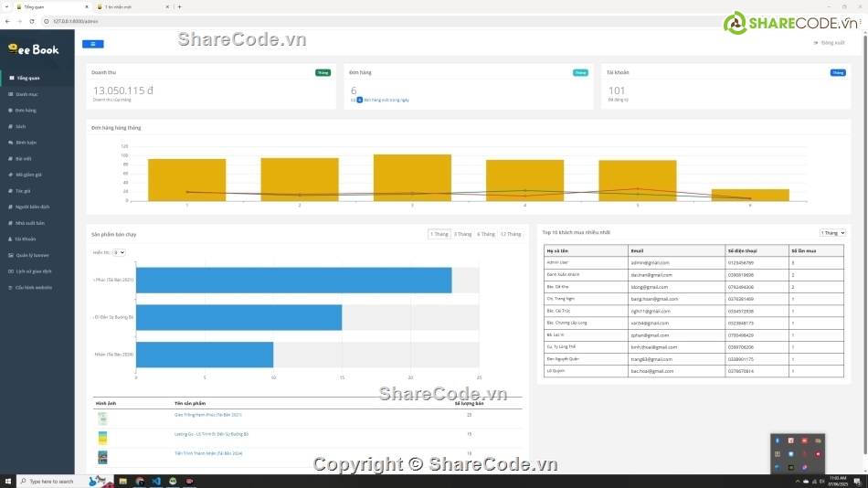Open the Windows notification center icon

857,482
